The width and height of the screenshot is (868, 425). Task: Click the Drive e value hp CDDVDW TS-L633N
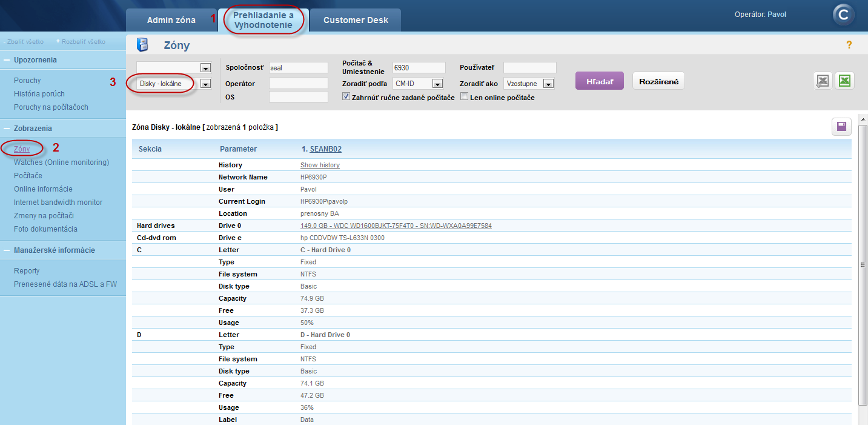(x=342, y=238)
